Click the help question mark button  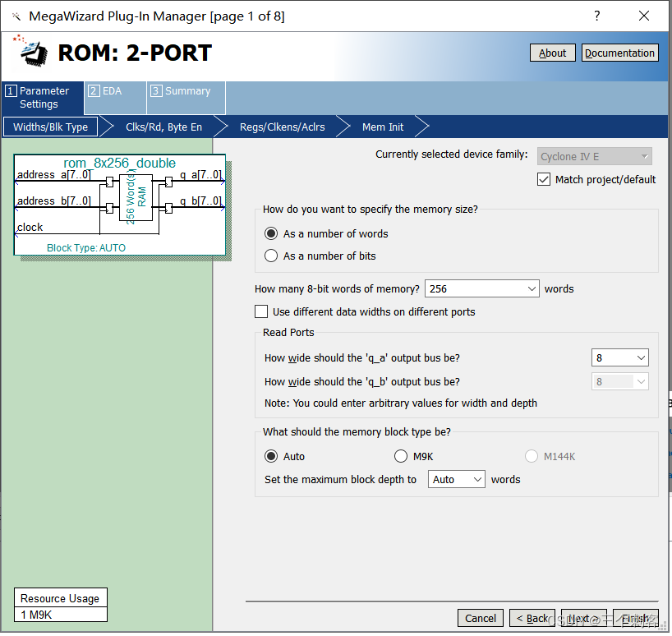click(596, 16)
